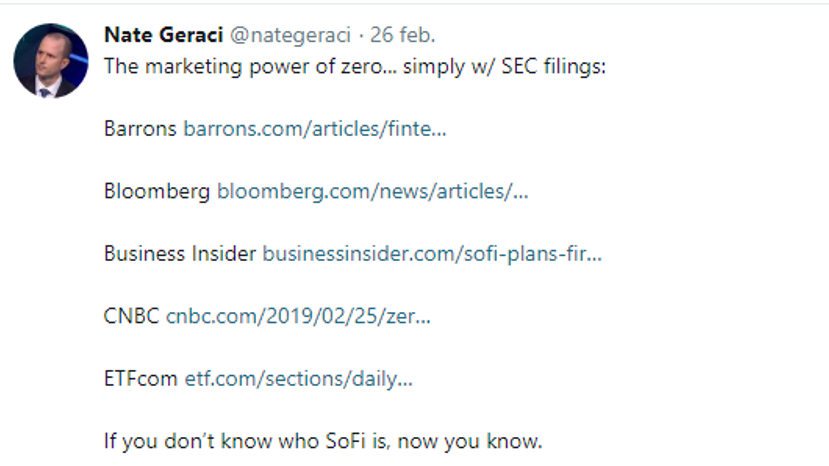
Task: Click the word SoFi in last sentence
Action: coord(345,441)
